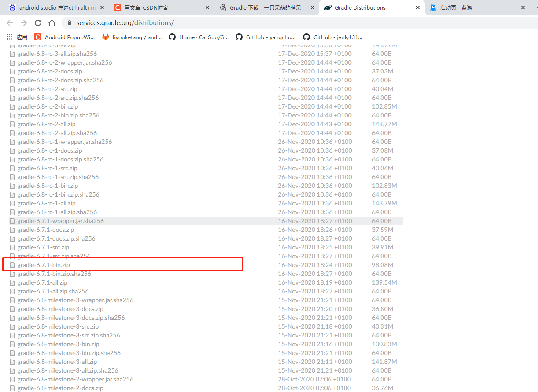Download gradle-6.8-milestone-3-all.zip

click(57, 362)
